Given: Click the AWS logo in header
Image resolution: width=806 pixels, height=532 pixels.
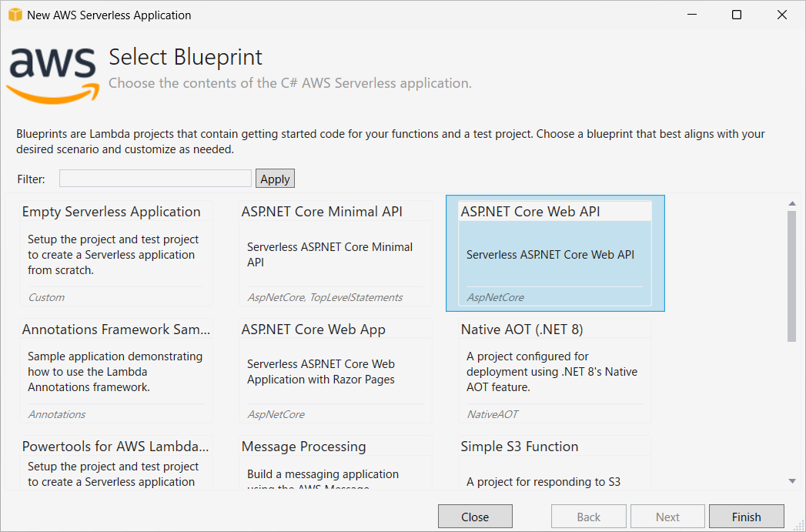Looking at the screenshot, I should click(53, 75).
